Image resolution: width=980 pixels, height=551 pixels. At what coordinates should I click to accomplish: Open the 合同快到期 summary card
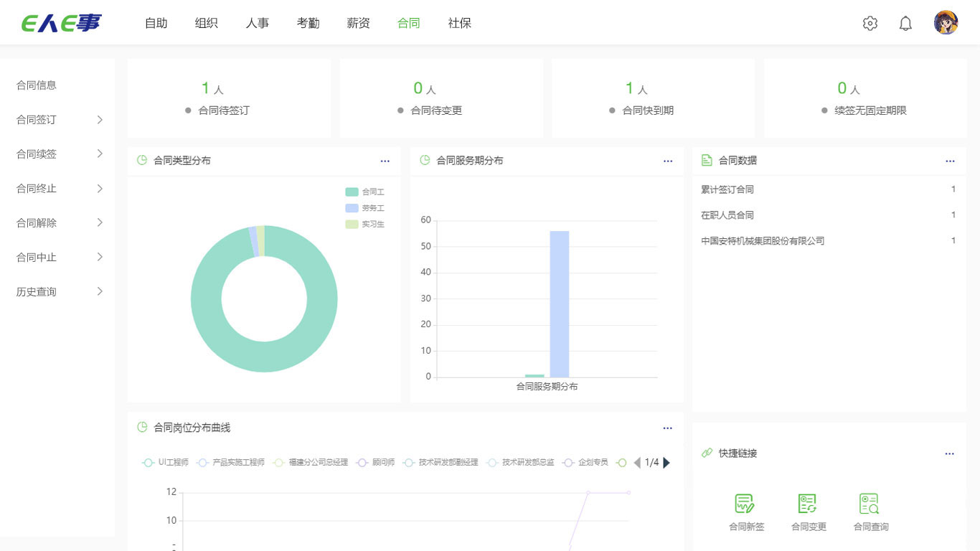653,98
